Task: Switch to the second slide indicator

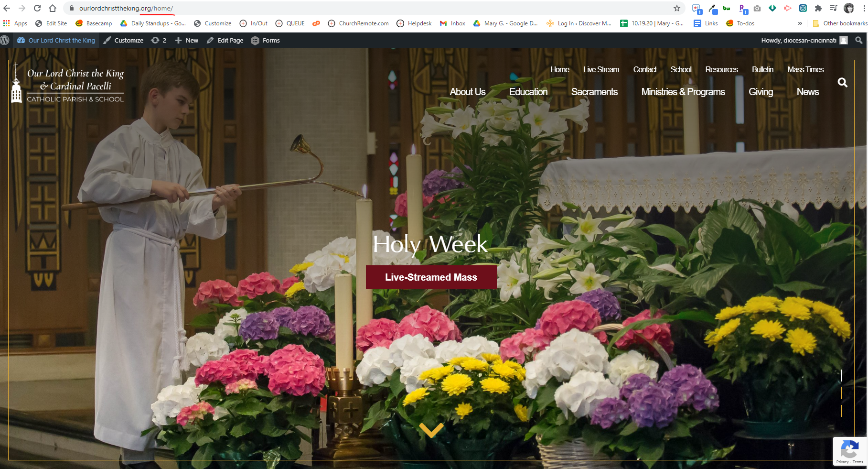Action: pyautogui.click(x=841, y=393)
